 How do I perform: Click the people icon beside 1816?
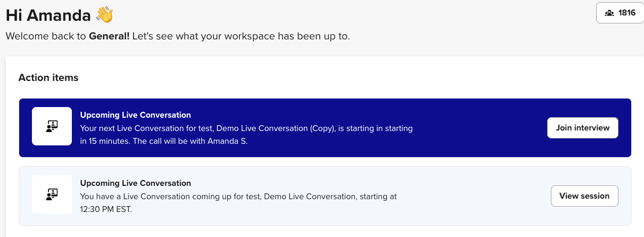click(610, 13)
